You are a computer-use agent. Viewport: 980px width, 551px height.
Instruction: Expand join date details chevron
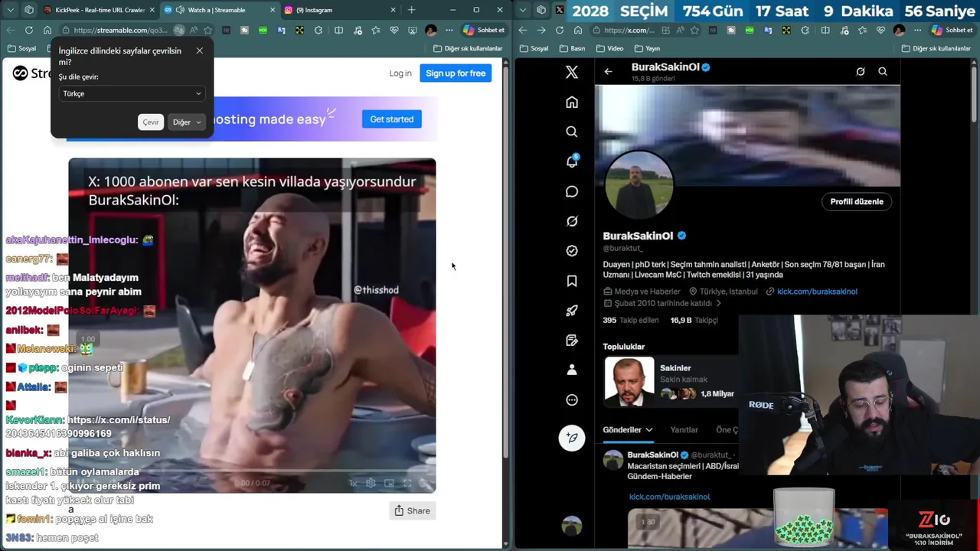pos(718,303)
